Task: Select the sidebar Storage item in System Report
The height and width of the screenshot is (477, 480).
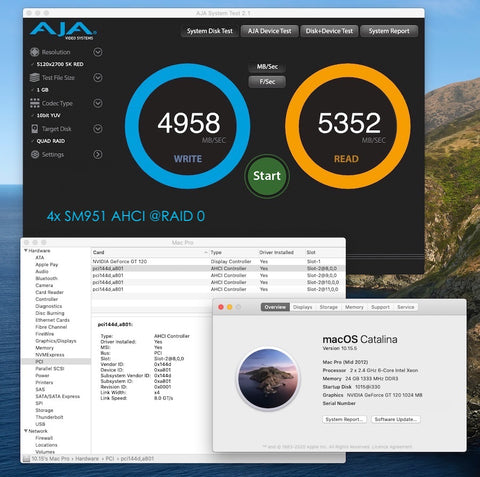Action: click(x=44, y=410)
